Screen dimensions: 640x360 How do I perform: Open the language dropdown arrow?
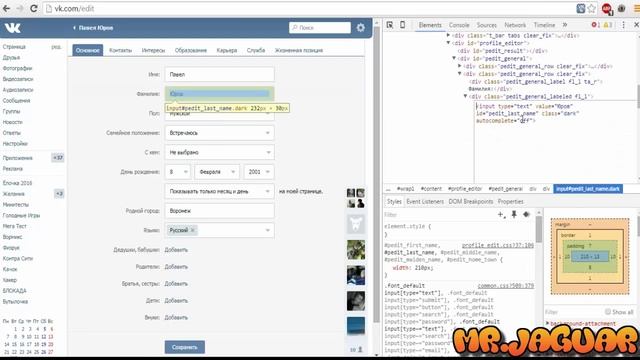pyautogui.click(x=268, y=230)
